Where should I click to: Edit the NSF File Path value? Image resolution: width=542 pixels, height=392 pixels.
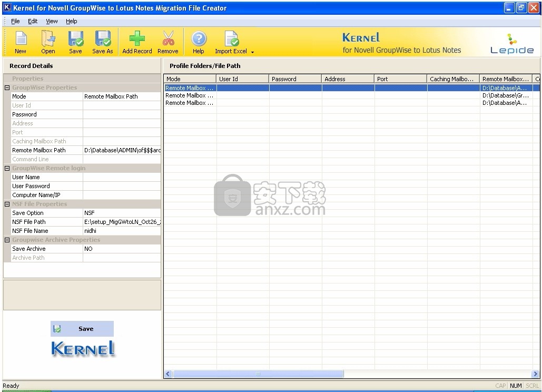click(122, 222)
